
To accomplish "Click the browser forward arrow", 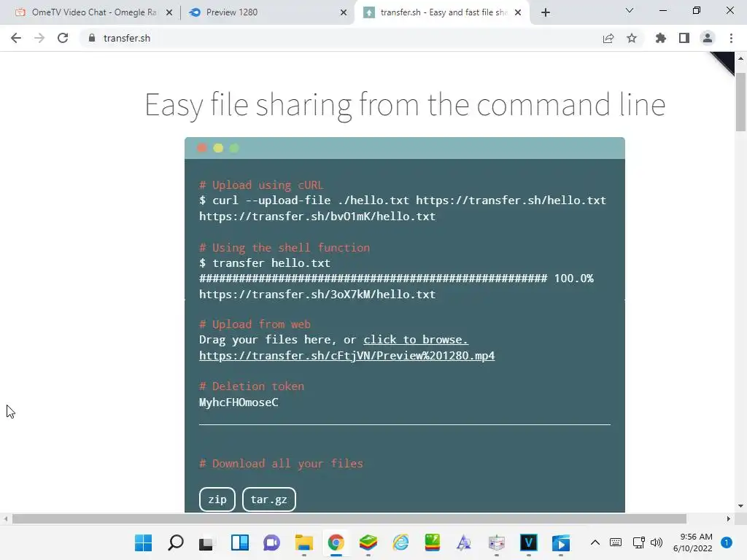I will [39, 38].
